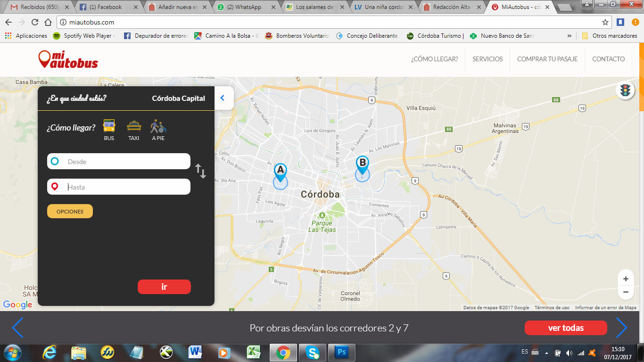The height and width of the screenshot is (362, 644).
Task: Expand OPCIONES route settings
Action: 70,212
